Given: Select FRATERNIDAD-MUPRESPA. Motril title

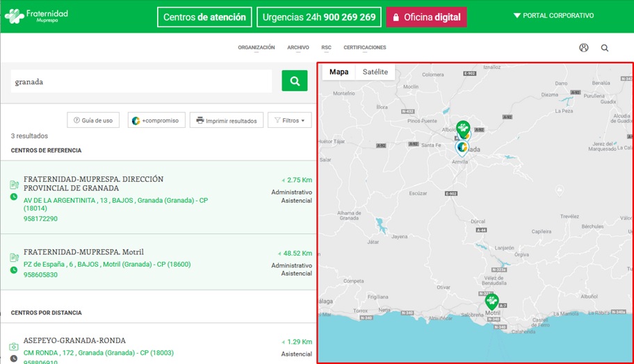Looking at the screenshot, I should click(x=83, y=251).
